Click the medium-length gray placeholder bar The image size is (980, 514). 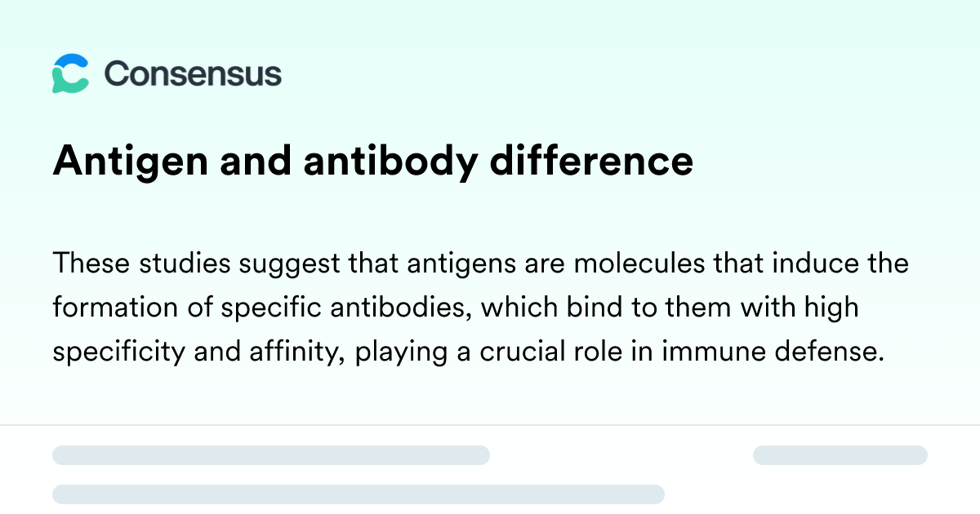point(271,455)
